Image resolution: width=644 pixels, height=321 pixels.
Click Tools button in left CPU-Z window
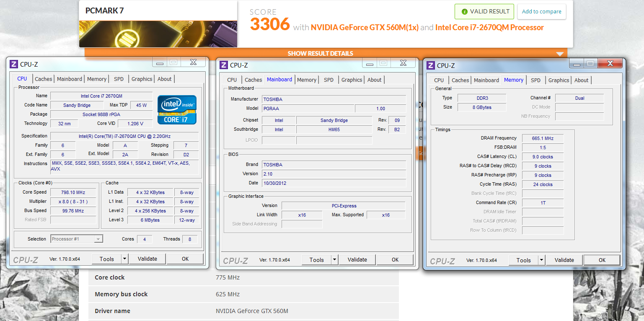click(x=106, y=259)
